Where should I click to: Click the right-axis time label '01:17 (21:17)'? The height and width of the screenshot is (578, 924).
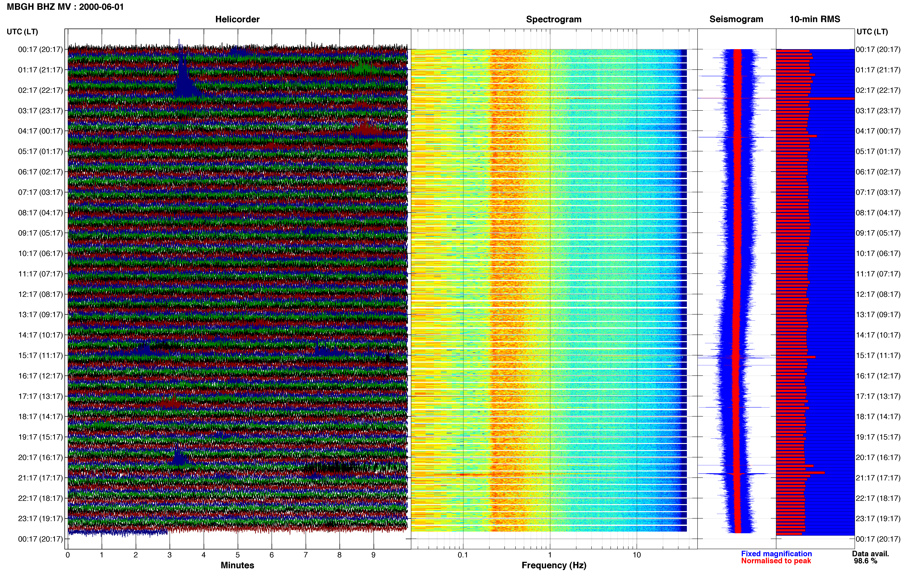tap(878, 70)
